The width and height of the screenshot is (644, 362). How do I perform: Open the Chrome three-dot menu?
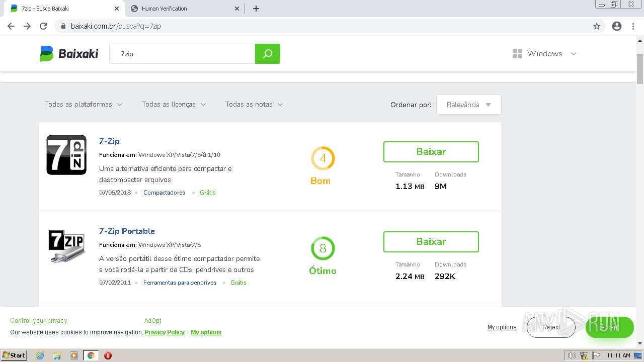(633, 26)
